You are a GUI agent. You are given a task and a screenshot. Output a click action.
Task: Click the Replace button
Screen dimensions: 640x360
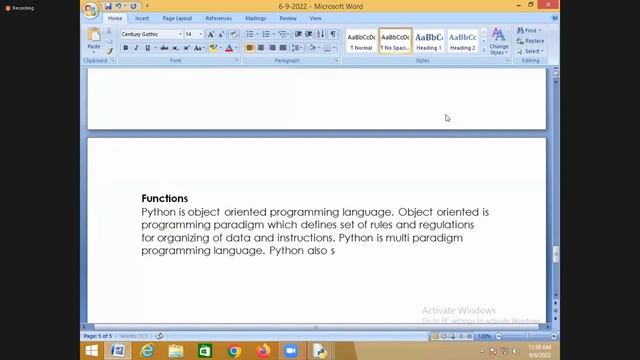530,41
